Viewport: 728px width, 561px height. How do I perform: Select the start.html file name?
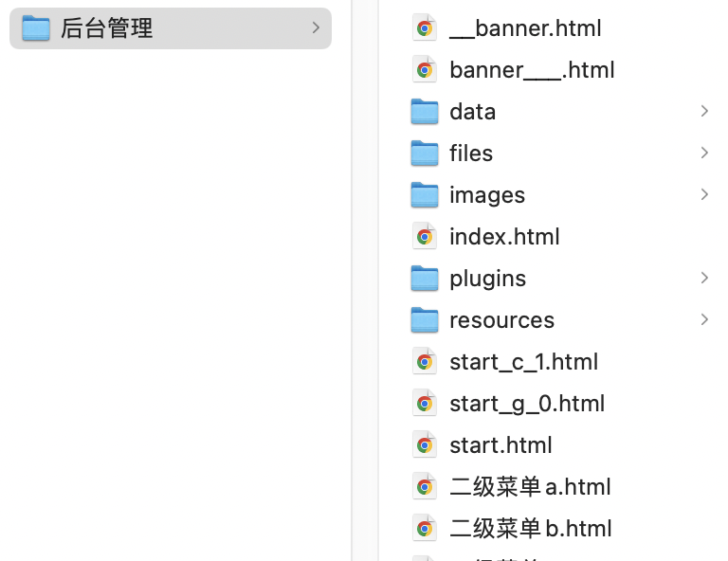(x=500, y=445)
